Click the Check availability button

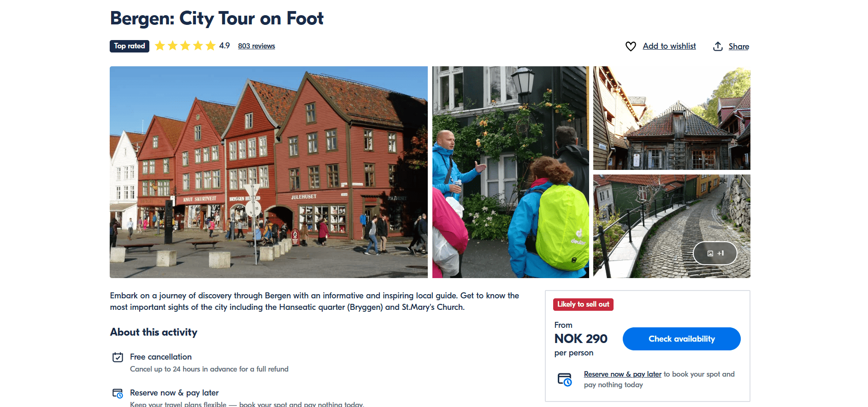pos(681,339)
